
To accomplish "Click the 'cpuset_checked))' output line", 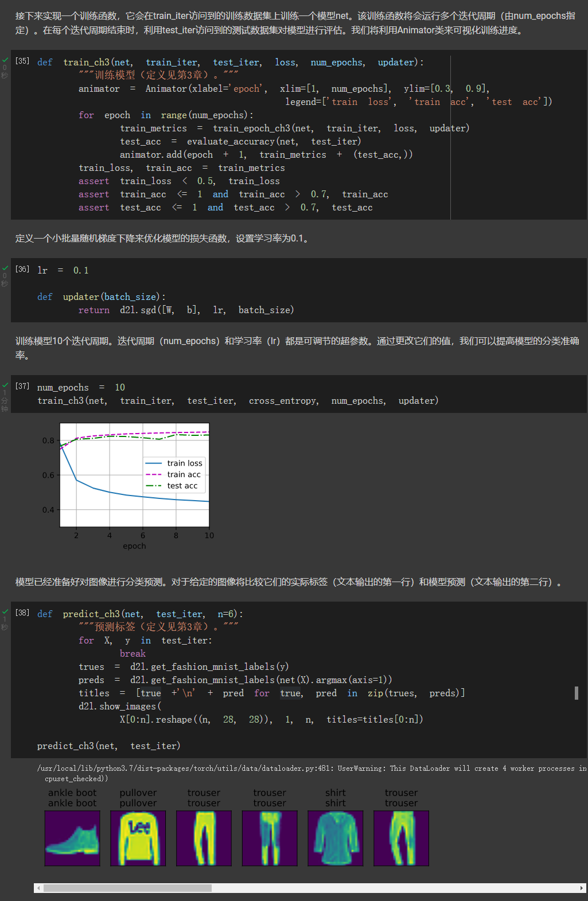I will (76, 778).
